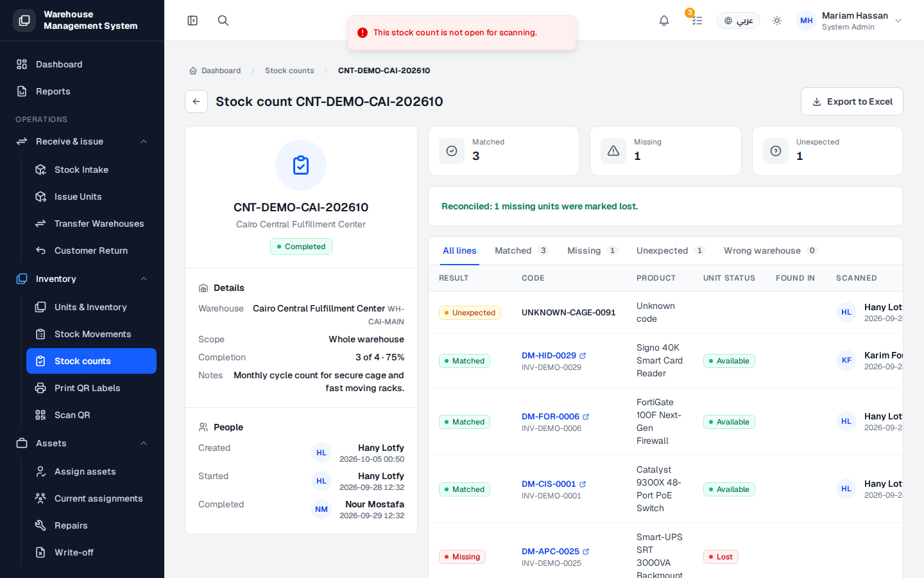Go back using the arrow button
The image size is (924, 578).
196,101
